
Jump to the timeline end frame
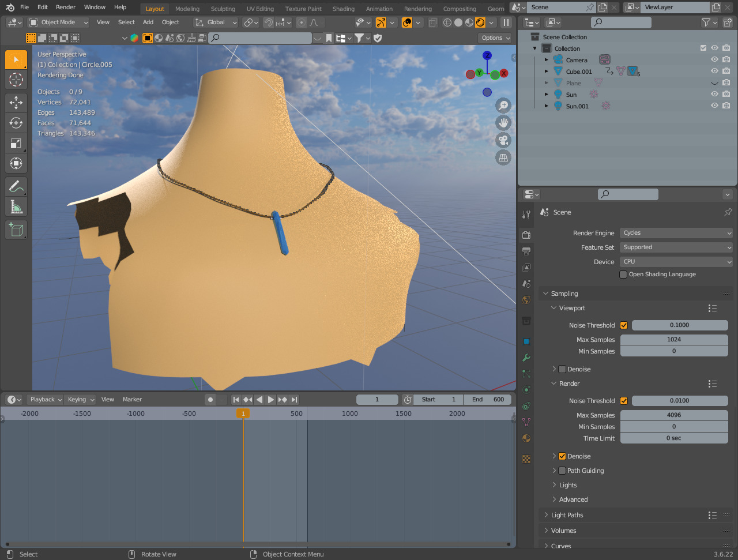tap(294, 400)
